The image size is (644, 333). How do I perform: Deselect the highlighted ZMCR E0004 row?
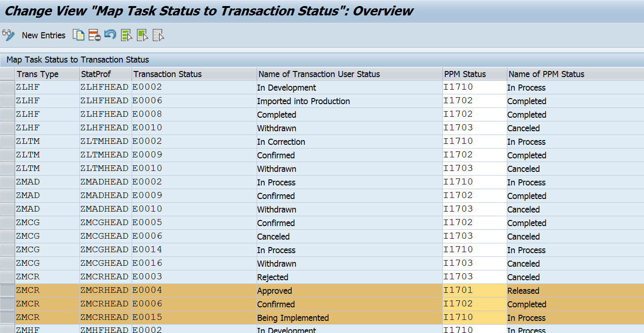click(7, 290)
